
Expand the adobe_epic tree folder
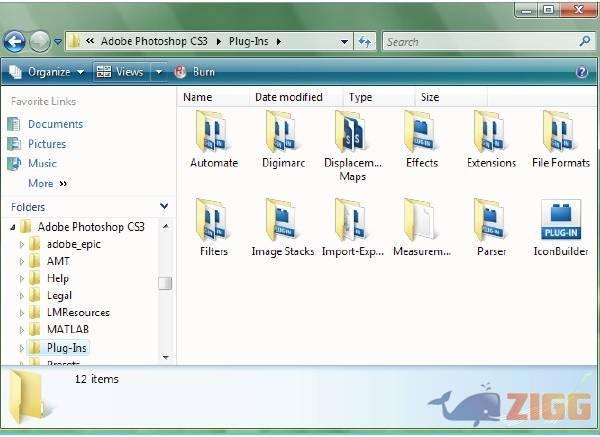(22, 244)
